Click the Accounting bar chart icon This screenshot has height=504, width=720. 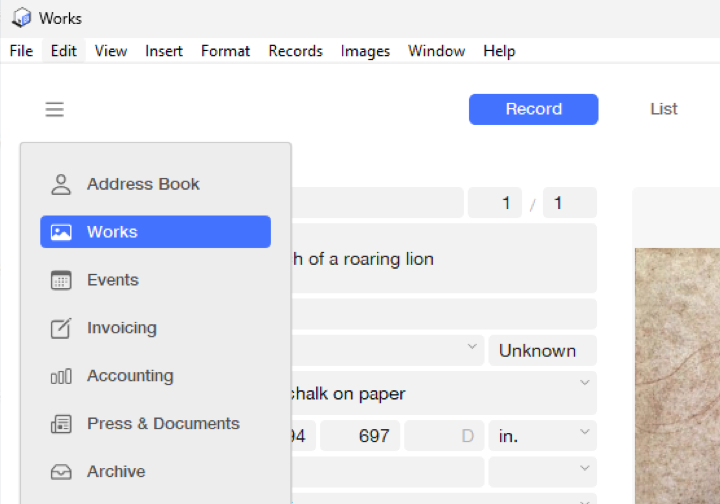pos(61,376)
